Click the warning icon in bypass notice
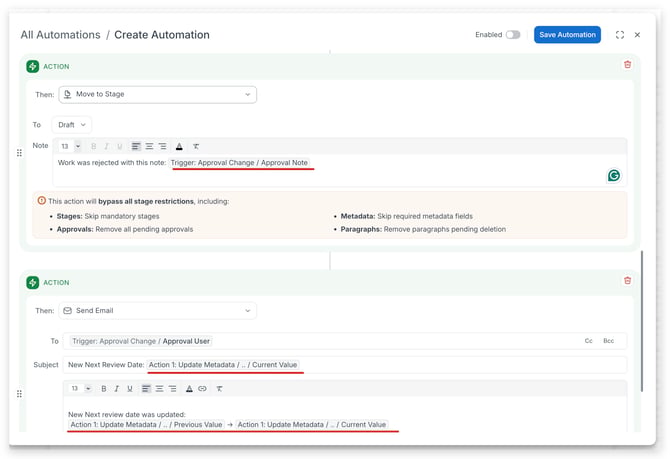Viewport: 670px width, 459px height. 41,200
